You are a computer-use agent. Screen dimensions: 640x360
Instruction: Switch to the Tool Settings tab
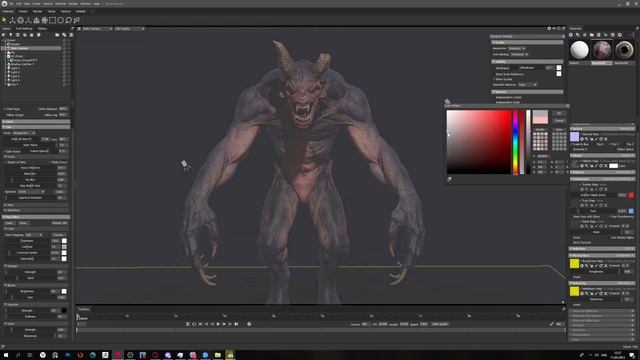pos(24,29)
